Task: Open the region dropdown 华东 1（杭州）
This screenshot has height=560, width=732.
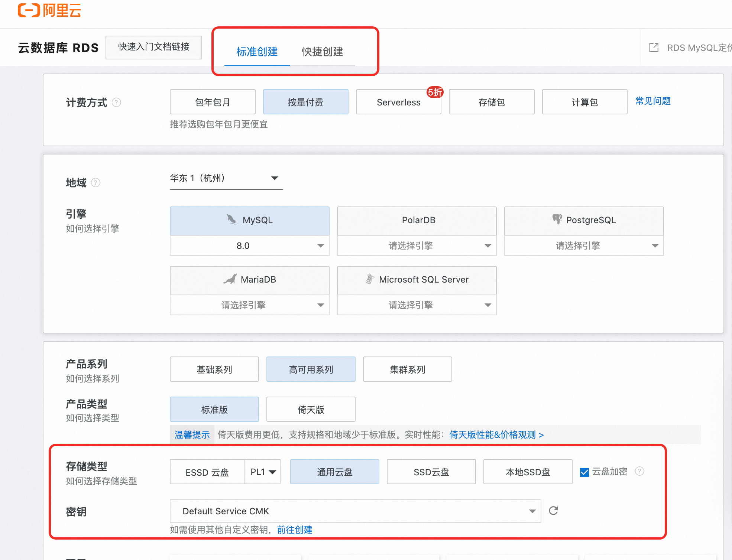Action: [x=226, y=179]
